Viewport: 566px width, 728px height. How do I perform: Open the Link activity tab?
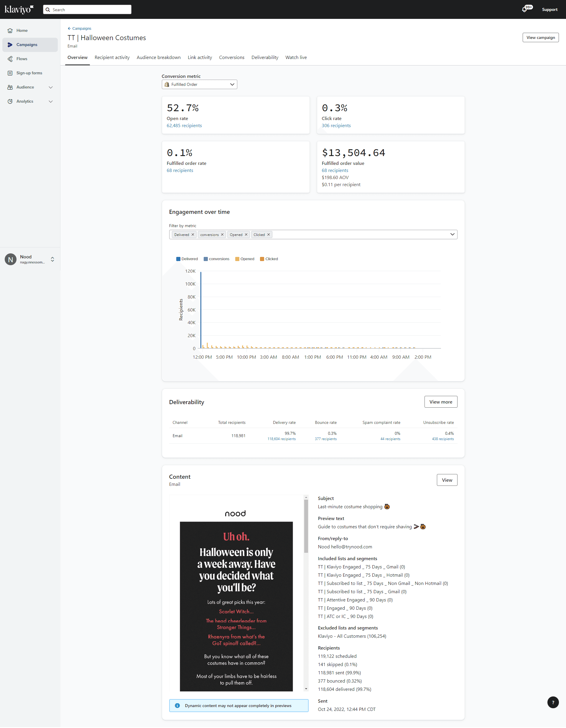(x=200, y=57)
